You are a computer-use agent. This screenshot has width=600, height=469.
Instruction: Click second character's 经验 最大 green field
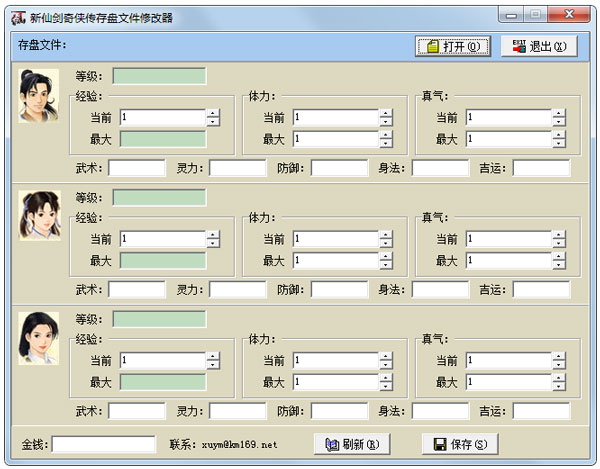(x=163, y=261)
